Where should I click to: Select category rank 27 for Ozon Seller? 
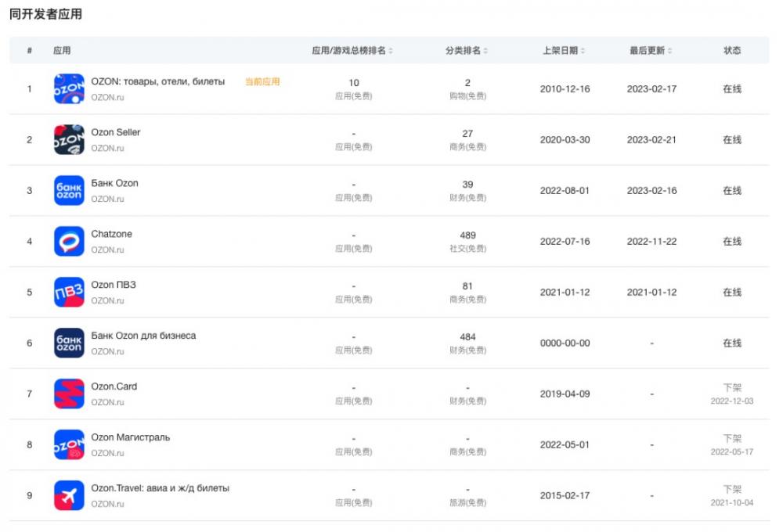pos(467,134)
